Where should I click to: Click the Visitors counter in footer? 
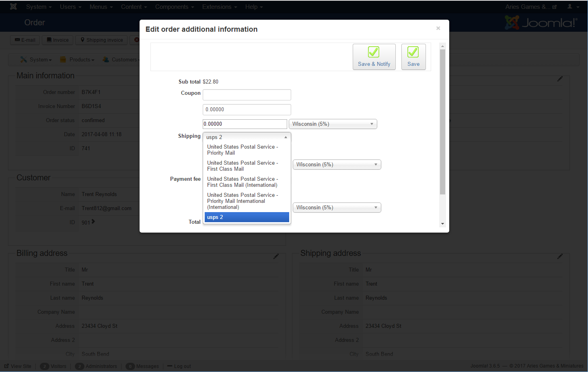point(53,366)
